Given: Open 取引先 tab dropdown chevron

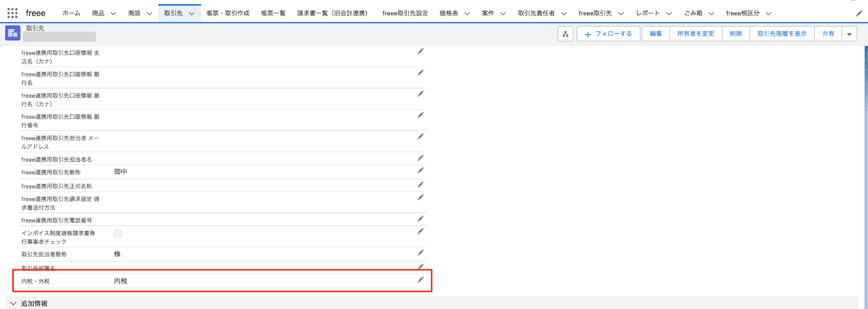Looking at the screenshot, I should pyautogui.click(x=192, y=14).
